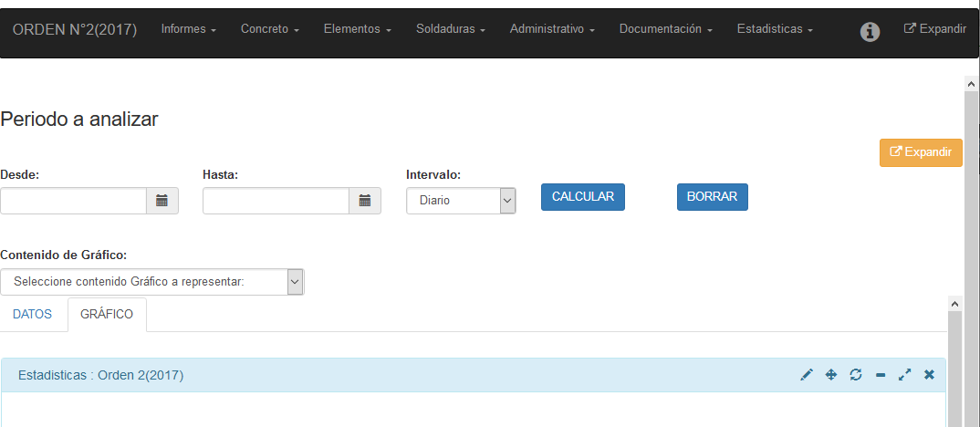Close the Estadisticas panel with X icon

pyautogui.click(x=929, y=375)
